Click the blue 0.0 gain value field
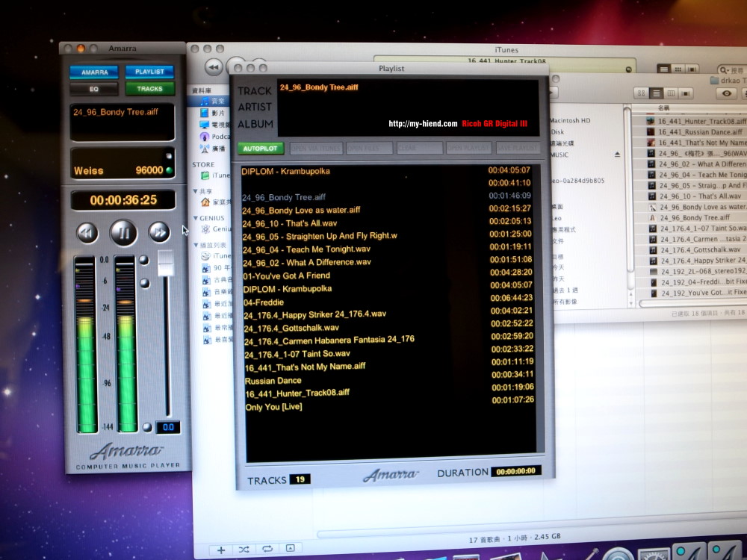This screenshot has width=747, height=560. pos(168,427)
